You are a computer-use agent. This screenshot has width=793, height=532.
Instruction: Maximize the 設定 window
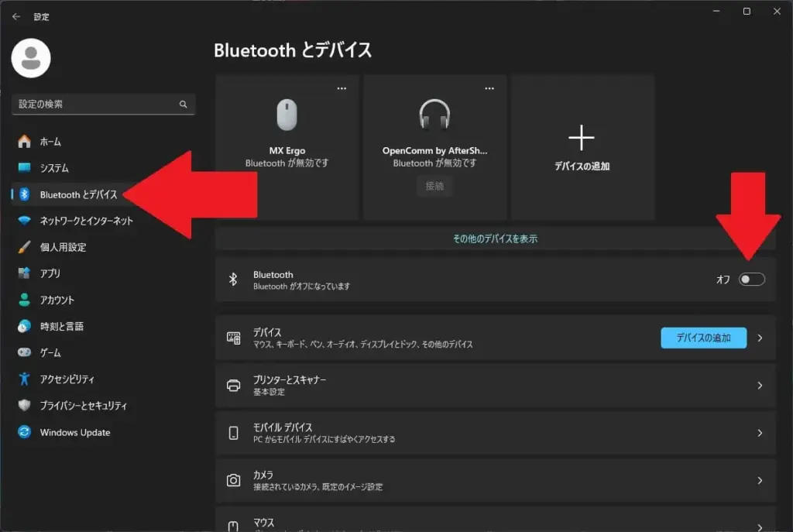747,11
